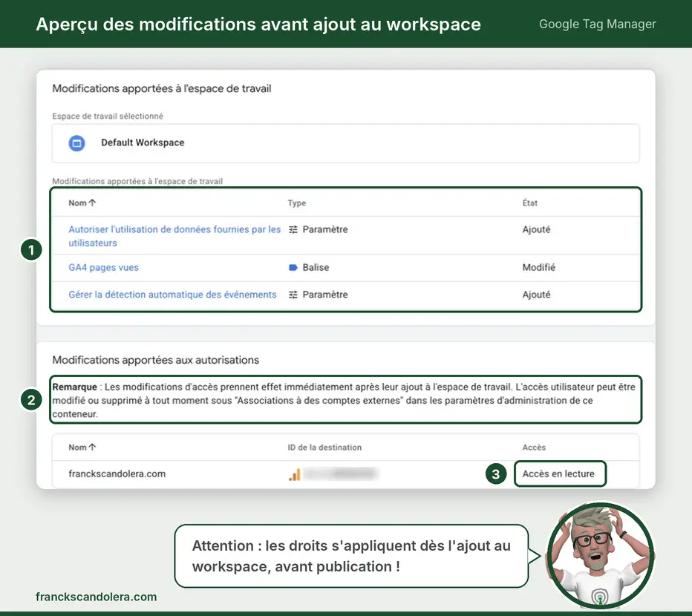Click 'Aperçu des modifications' page title
Image resolution: width=692 pixels, height=616 pixels.
tap(258, 24)
